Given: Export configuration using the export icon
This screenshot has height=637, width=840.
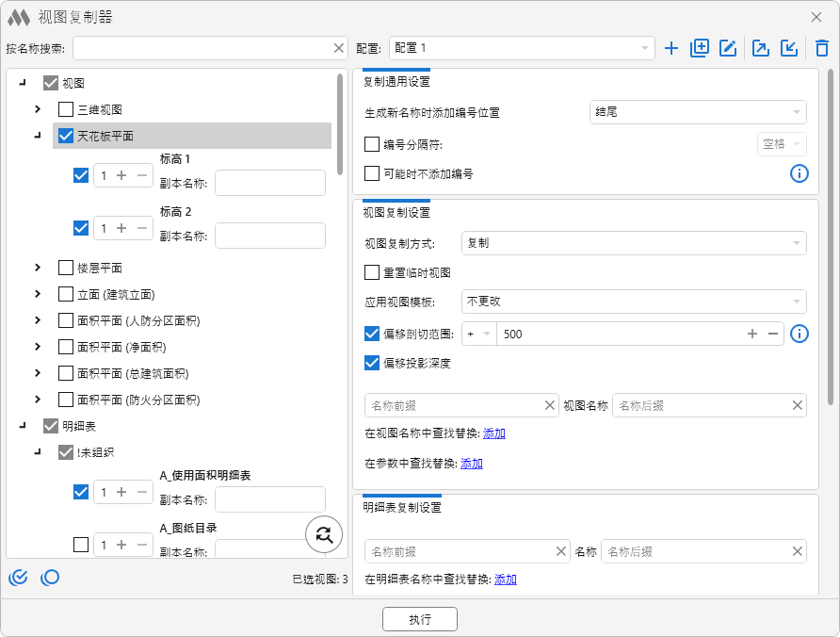Looking at the screenshot, I should click(x=761, y=48).
